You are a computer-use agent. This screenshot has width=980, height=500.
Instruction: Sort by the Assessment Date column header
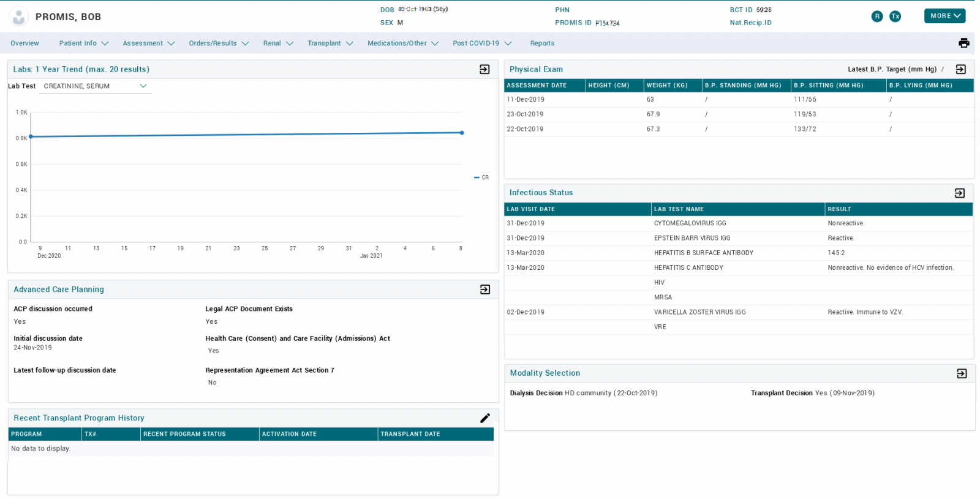click(x=537, y=86)
